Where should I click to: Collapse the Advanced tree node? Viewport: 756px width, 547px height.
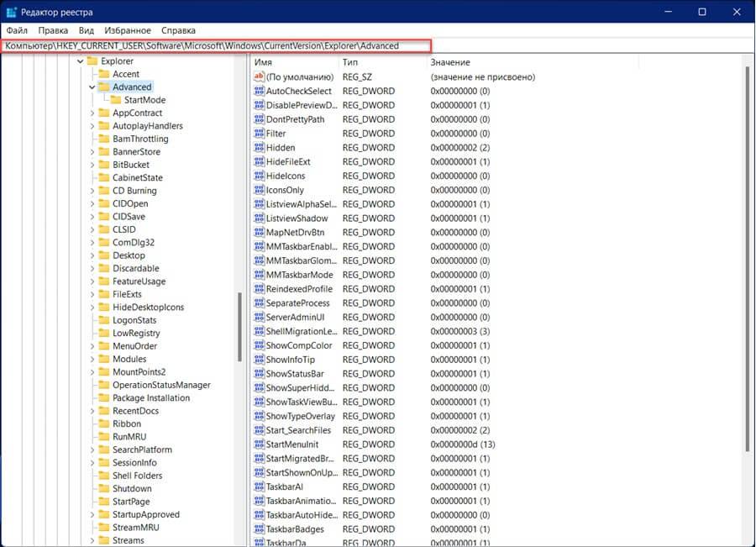point(92,87)
